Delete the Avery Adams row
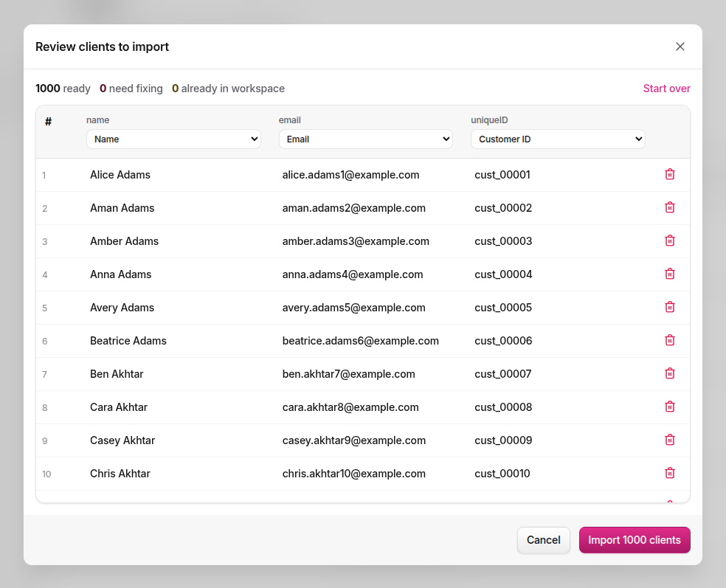 (669, 308)
